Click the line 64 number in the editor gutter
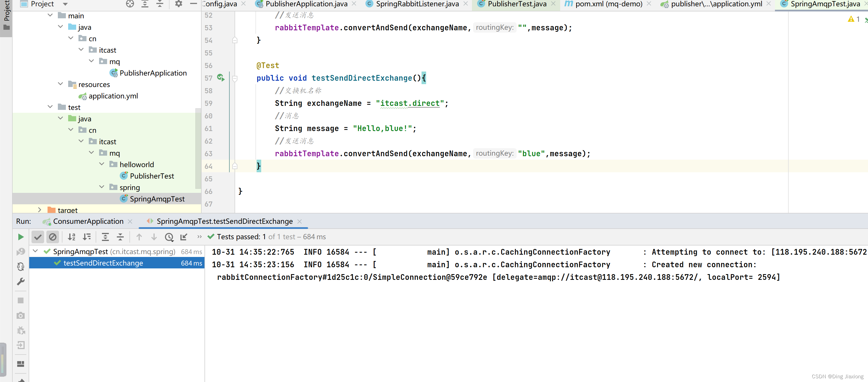 click(x=208, y=166)
